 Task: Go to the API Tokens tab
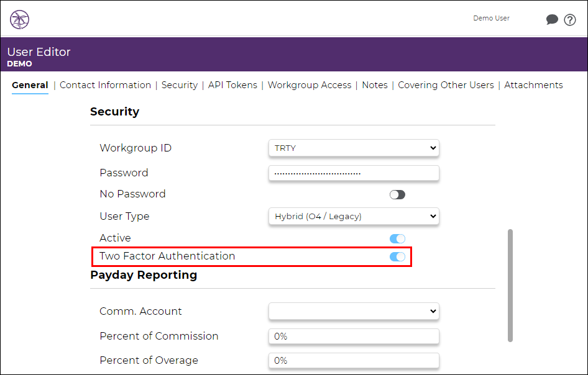coord(232,85)
